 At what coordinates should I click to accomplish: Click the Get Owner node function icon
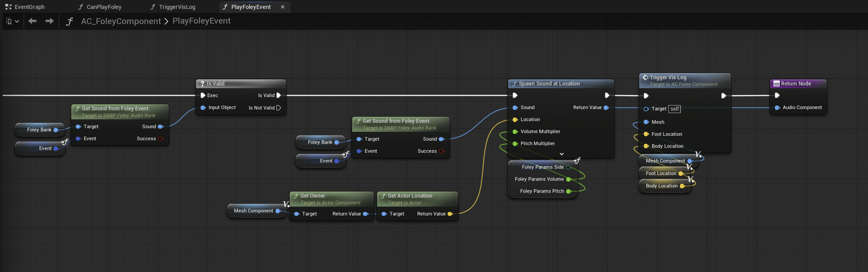click(296, 196)
